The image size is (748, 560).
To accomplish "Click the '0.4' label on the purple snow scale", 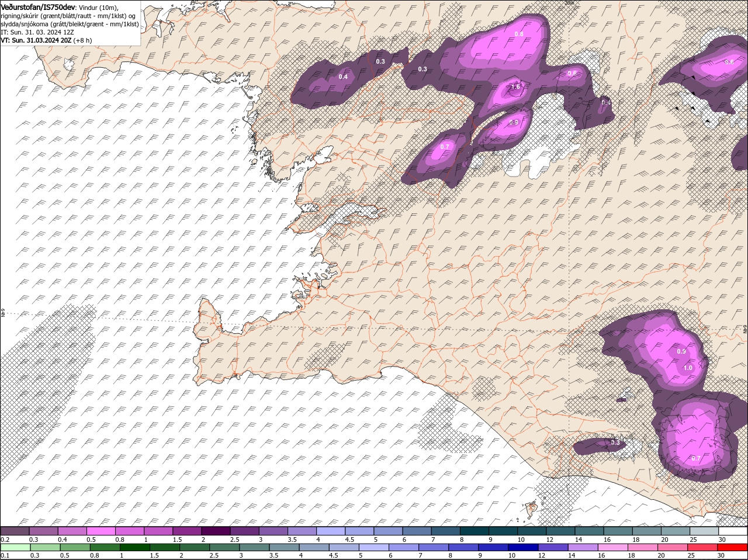I will (63, 539).
